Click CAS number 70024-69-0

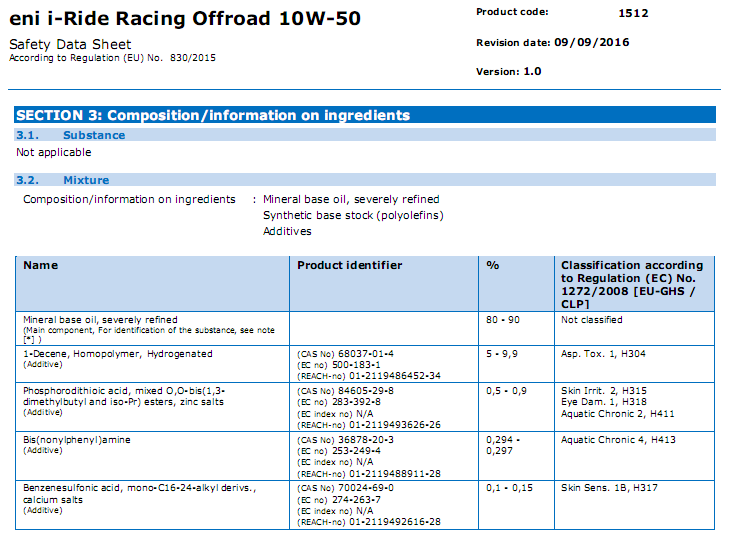pyautogui.click(x=365, y=488)
